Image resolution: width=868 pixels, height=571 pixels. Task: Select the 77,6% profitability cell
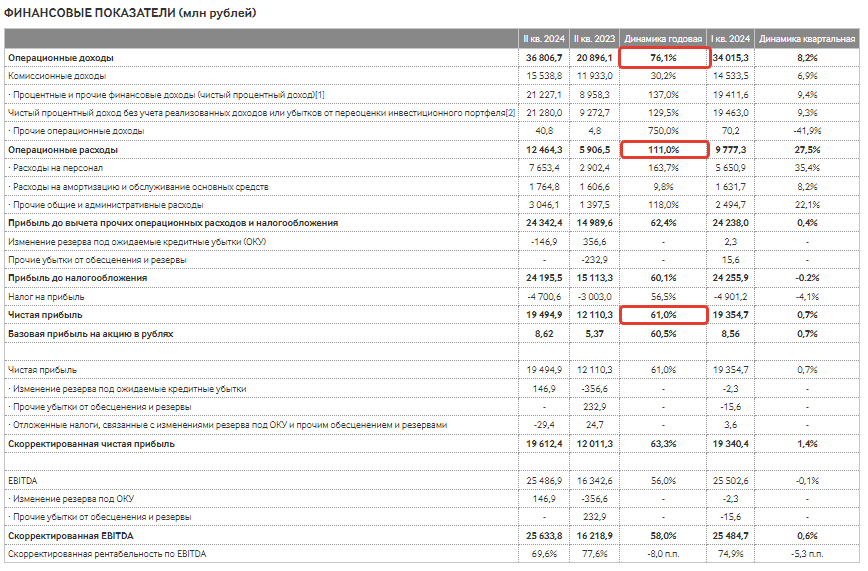coord(595,554)
